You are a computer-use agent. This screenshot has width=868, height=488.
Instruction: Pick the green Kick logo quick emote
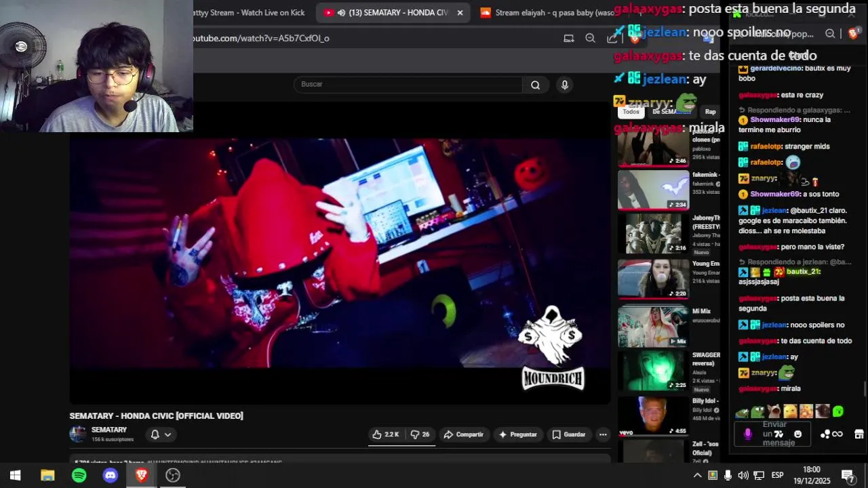pyautogui.click(x=838, y=411)
